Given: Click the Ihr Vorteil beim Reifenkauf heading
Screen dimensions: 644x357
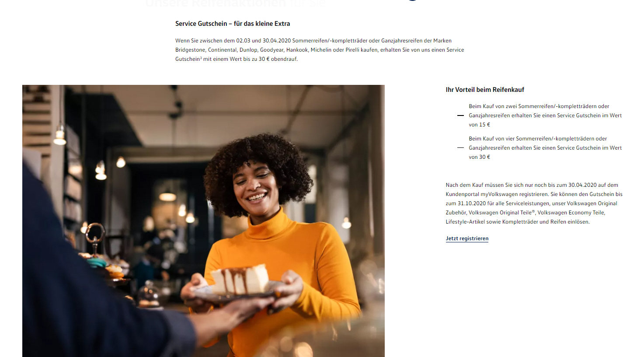Looking at the screenshot, I should click(x=485, y=90).
